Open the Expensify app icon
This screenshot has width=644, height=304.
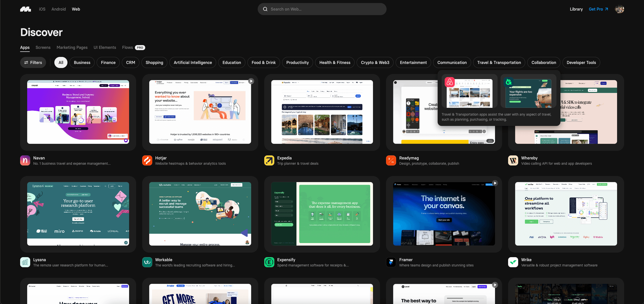tap(269, 262)
